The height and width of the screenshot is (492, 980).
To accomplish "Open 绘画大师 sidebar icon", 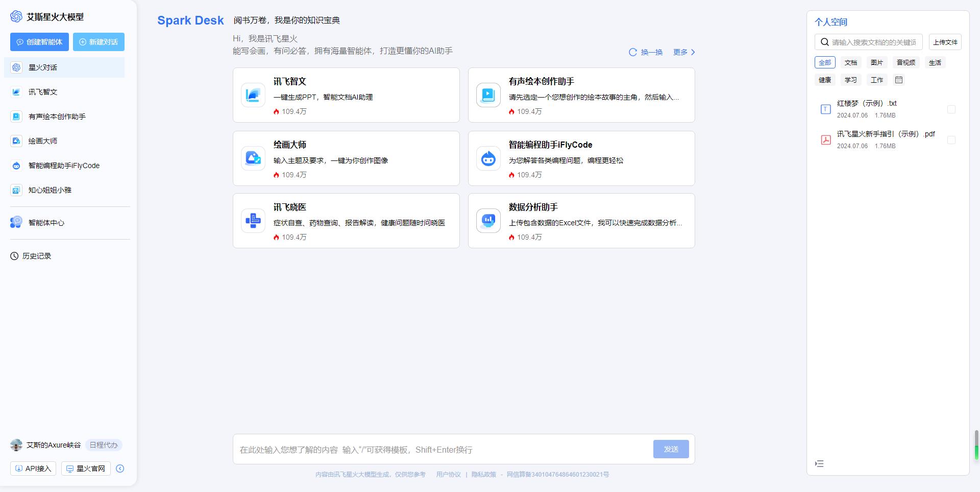I will click(x=16, y=141).
